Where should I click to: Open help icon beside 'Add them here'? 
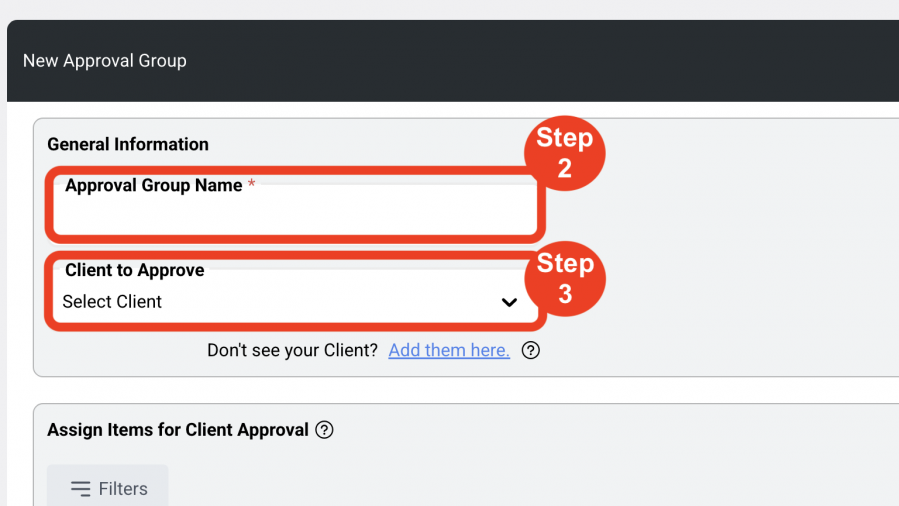[530, 350]
